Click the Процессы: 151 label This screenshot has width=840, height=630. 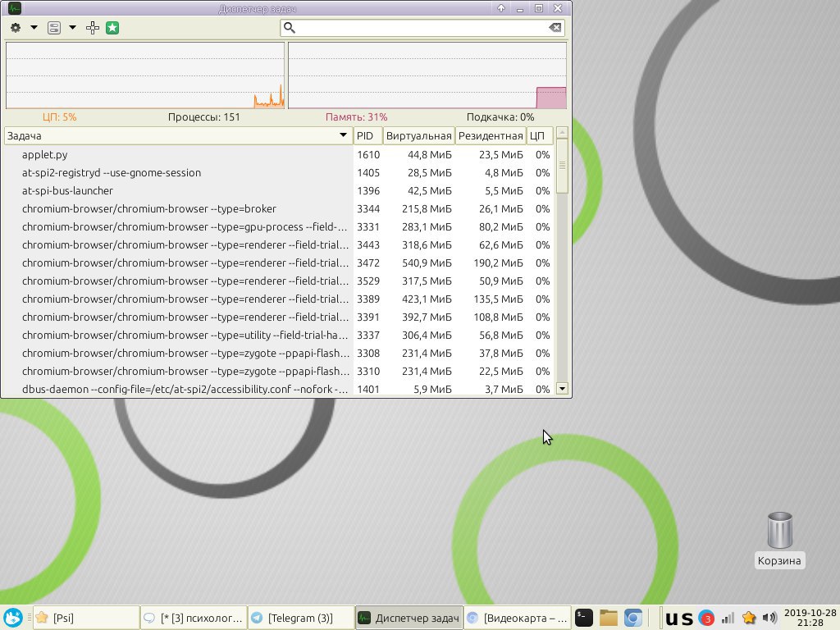tap(204, 116)
